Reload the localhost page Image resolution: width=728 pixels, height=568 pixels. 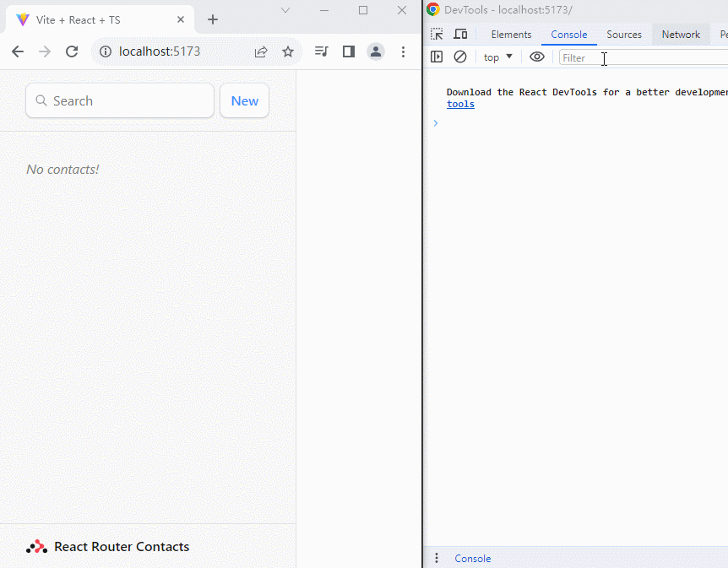pyautogui.click(x=72, y=51)
